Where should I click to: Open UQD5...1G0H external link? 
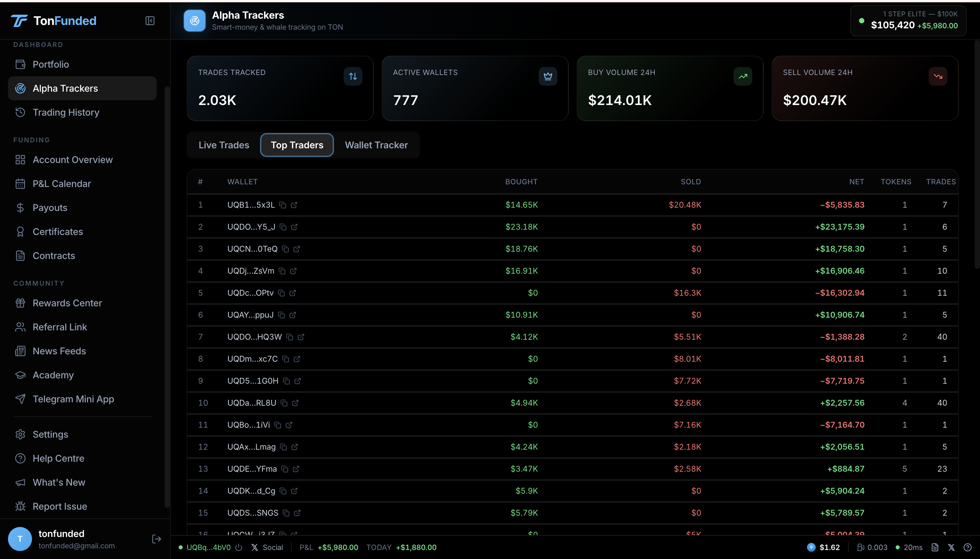click(x=297, y=381)
